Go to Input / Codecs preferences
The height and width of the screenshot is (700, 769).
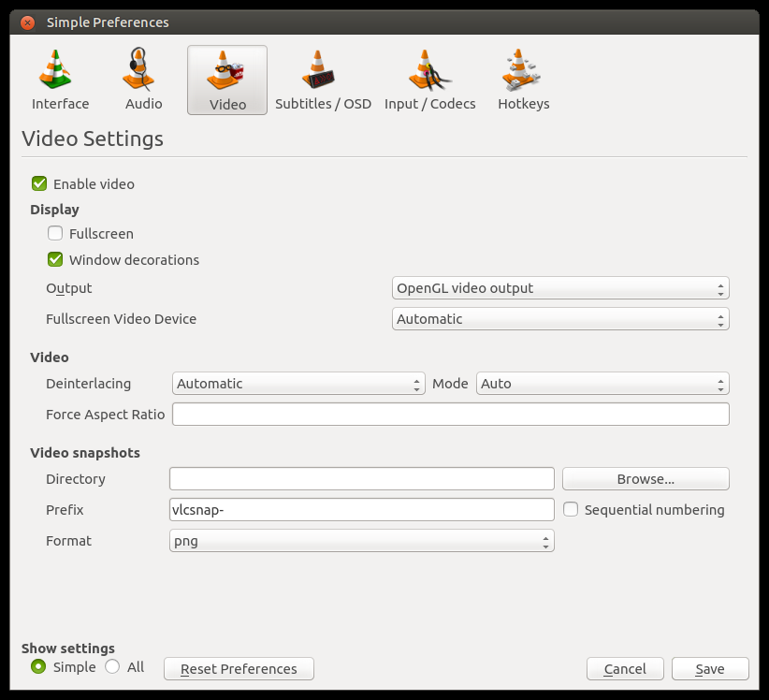pyautogui.click(x=429, y=79)
